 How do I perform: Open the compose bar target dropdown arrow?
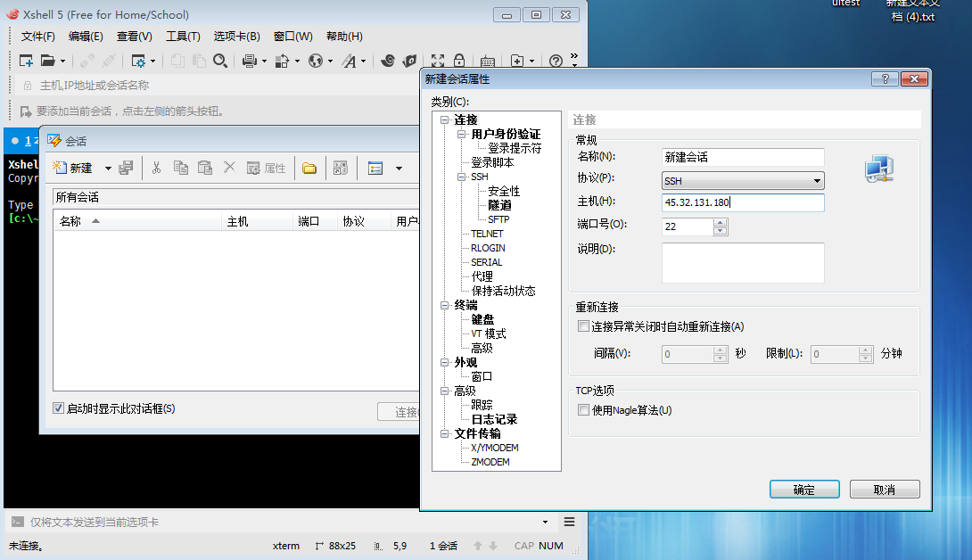pyautogui.click(x=545, y=523)
